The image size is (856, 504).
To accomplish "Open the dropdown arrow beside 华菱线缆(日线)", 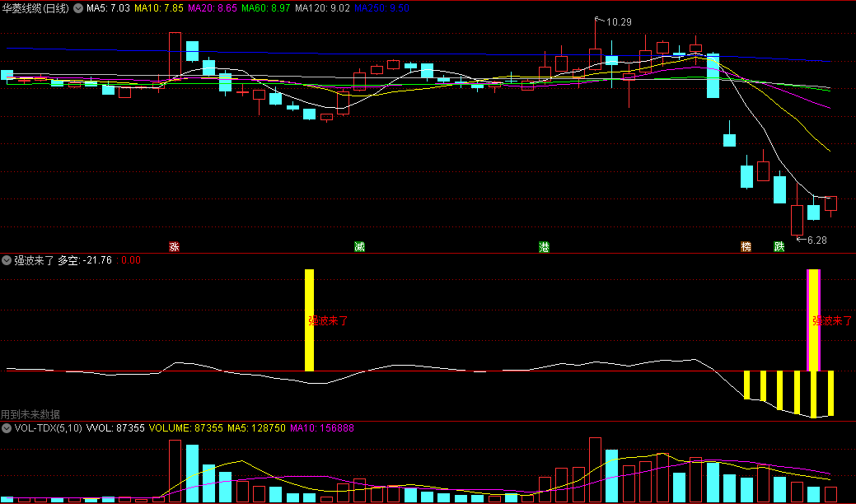I will pyautogui.click(x=78, y=8).
